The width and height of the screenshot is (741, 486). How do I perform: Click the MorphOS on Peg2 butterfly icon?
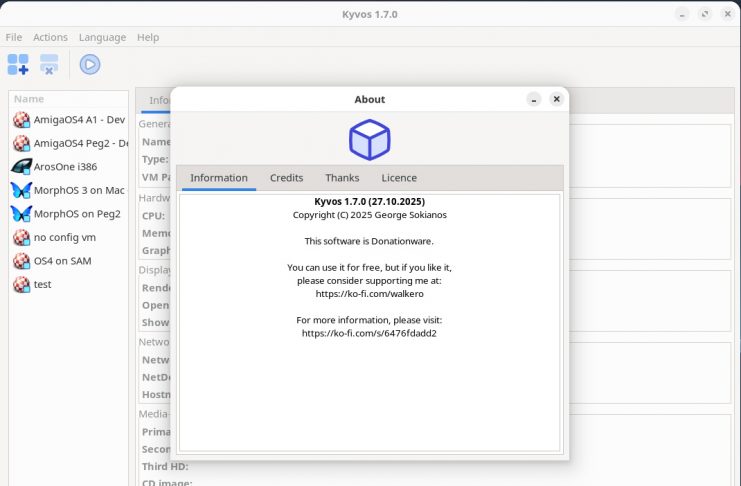[x=22, y=214]
